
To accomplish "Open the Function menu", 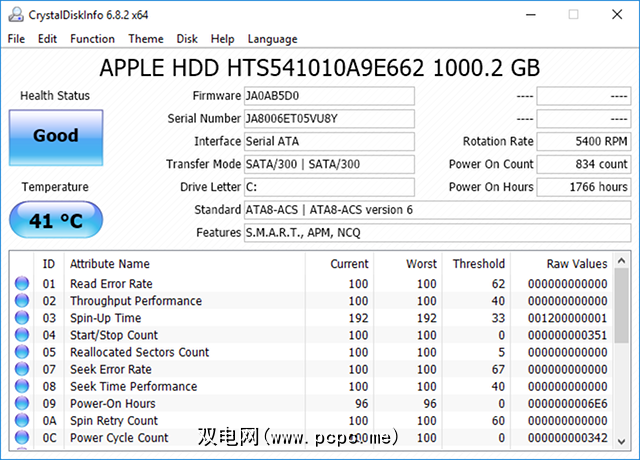I will coord(92,39).
